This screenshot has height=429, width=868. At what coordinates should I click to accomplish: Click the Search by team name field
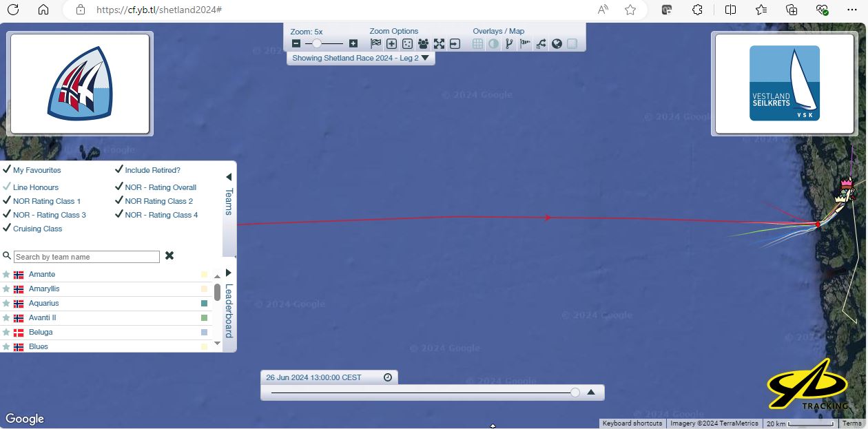[87, 257]
